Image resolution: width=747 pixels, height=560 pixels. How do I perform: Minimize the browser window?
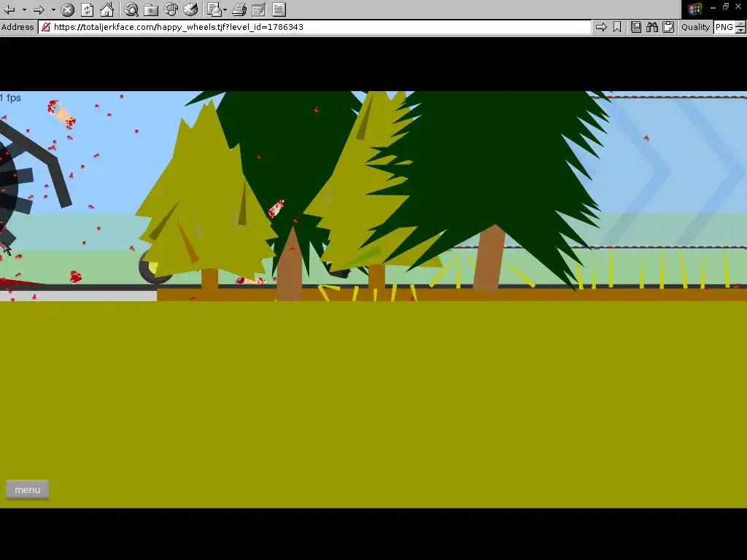pyautogui.click(x=713, y=7)
